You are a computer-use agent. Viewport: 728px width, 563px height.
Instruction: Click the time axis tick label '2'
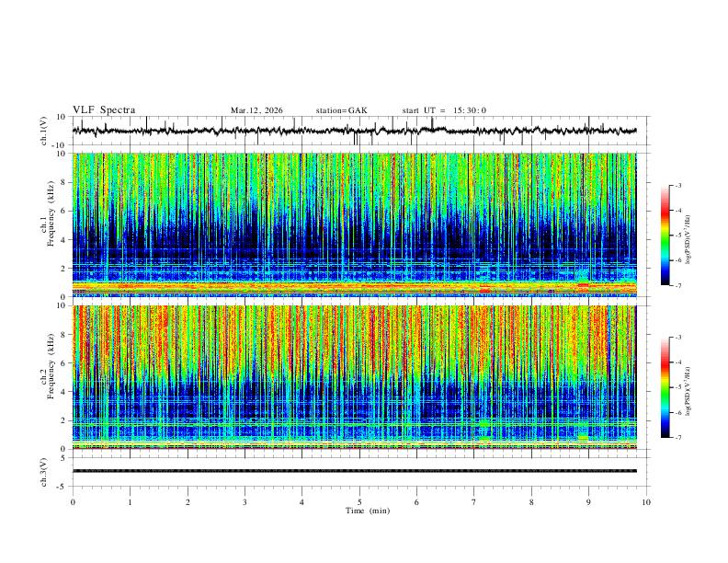pyautogui.click(x=188, y=502)
